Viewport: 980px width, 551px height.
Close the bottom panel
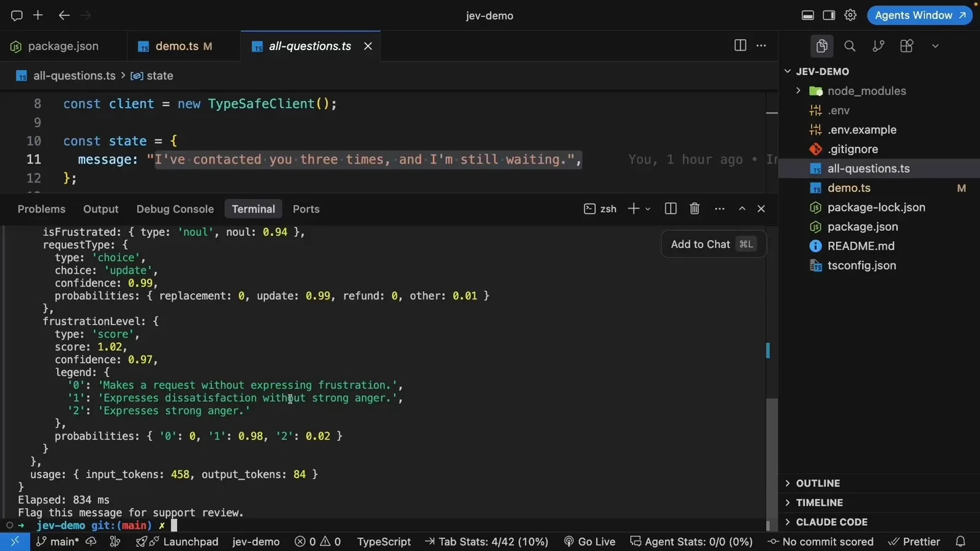coord(761,209)
